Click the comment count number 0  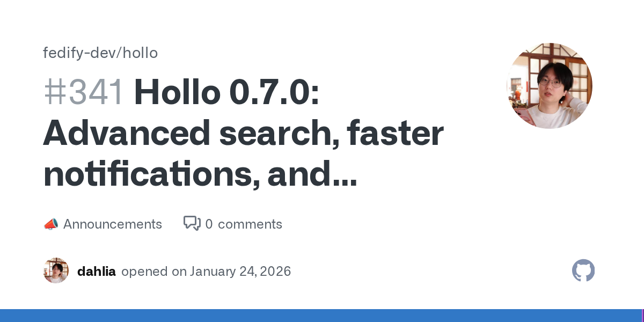point(209,224)
